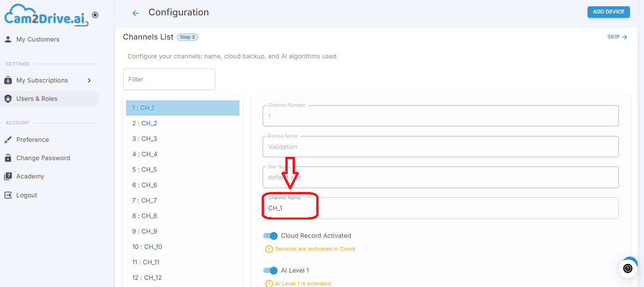The image size is (644, 287).
Task: Expand the My Subscriptions chevron
Action: (x=89, y=80)
